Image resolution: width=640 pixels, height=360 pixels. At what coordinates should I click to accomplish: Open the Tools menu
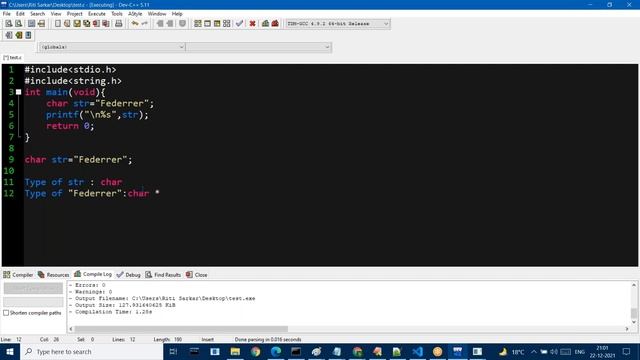pyautogui.click(x=117, y=14)
